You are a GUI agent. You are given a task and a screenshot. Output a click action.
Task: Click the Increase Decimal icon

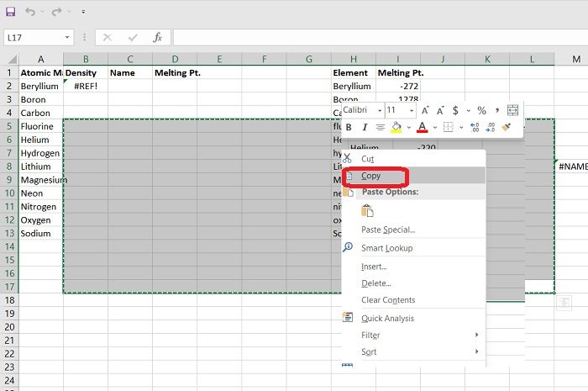point(475,127)
